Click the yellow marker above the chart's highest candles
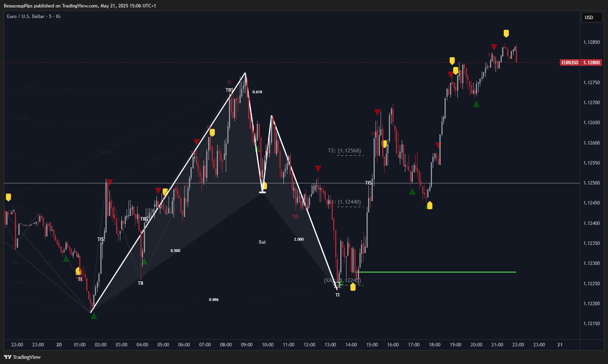 tap(506, 33)
